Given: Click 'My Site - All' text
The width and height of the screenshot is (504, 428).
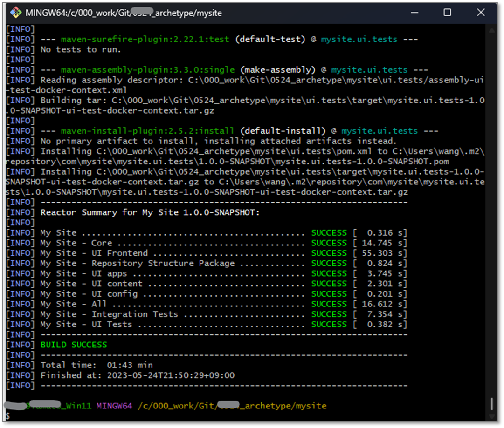Looking at the screenshot, I should click(x=73, y=304).
